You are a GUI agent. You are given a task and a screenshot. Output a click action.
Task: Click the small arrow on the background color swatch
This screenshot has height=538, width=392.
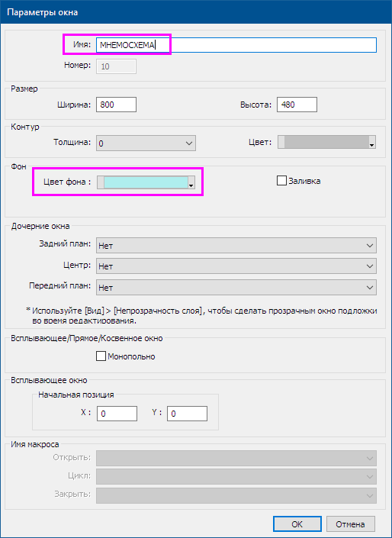pyautogui.click(x=191, y=185)
